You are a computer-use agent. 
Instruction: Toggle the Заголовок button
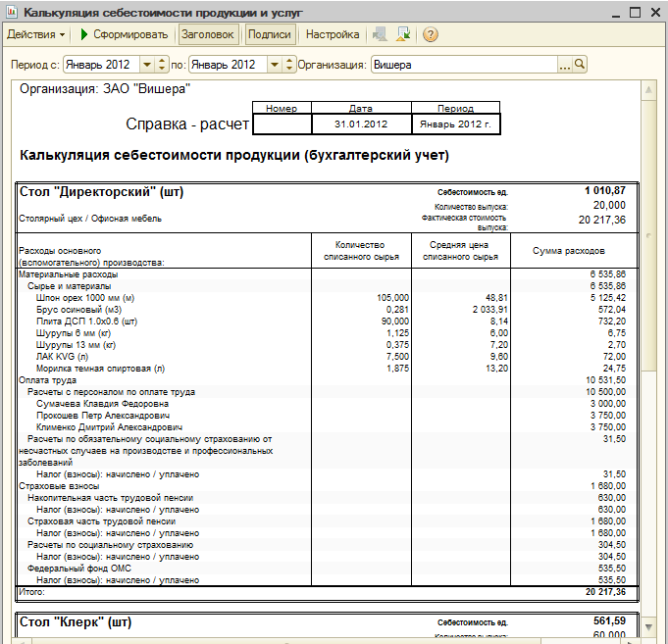click(208, 34)
